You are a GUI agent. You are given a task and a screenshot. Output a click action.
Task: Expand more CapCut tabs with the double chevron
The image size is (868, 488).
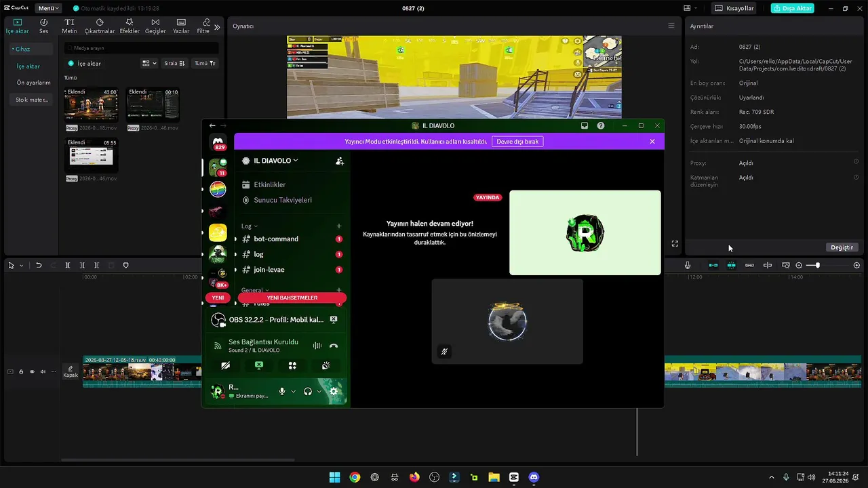[217, 27]
